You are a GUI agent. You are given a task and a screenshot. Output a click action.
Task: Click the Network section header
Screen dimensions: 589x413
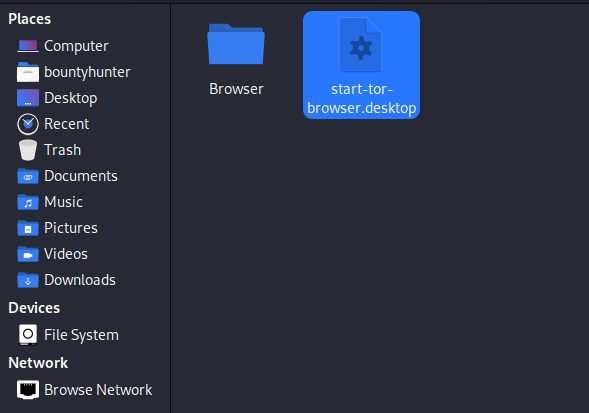tap(38, 363)
